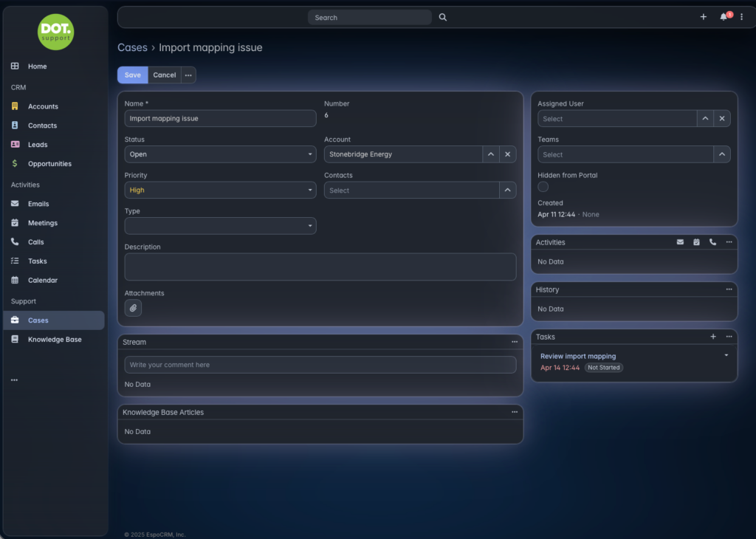
Task: Open Tasks in sidebar
Action: pos(53,261)
